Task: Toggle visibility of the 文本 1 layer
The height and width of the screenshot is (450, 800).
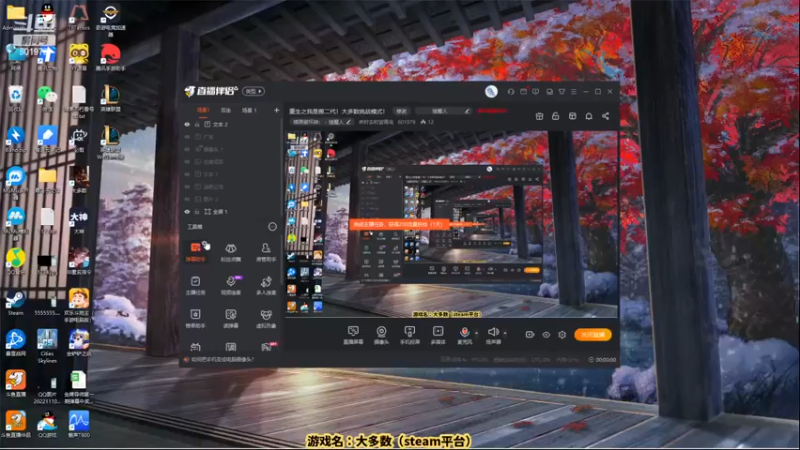Action: (x=187, y=174)
